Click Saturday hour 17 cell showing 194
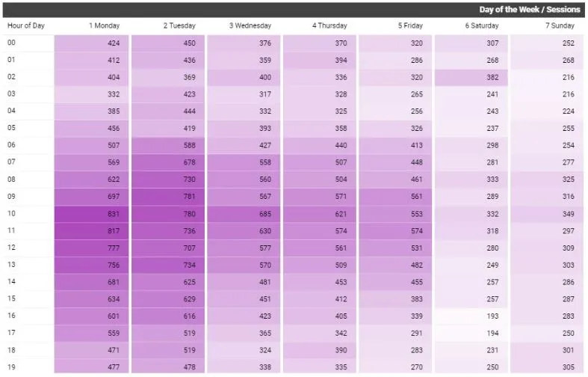588x377 pixels. coord(471,333)
